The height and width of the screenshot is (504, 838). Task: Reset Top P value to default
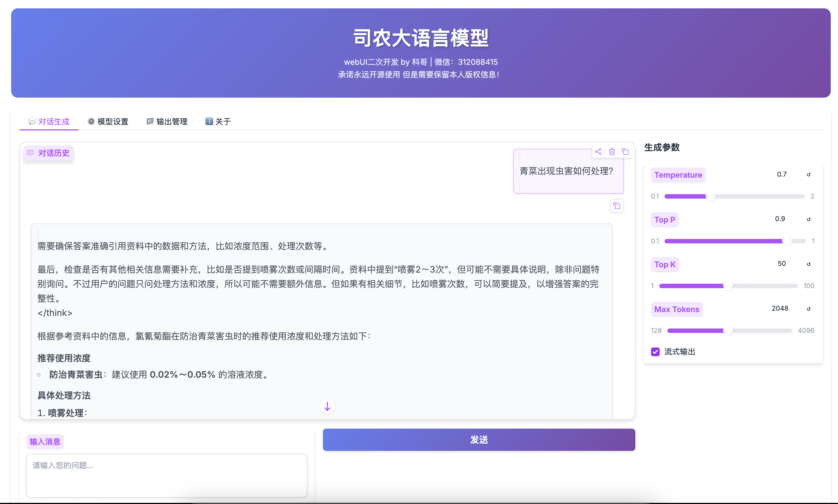click(809, 219)
